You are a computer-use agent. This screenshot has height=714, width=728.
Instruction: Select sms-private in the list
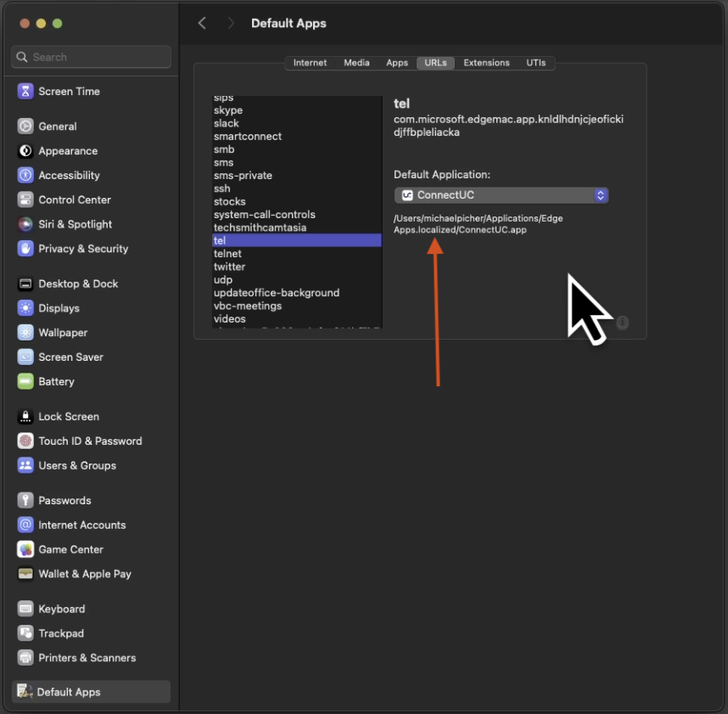[297, 175]
